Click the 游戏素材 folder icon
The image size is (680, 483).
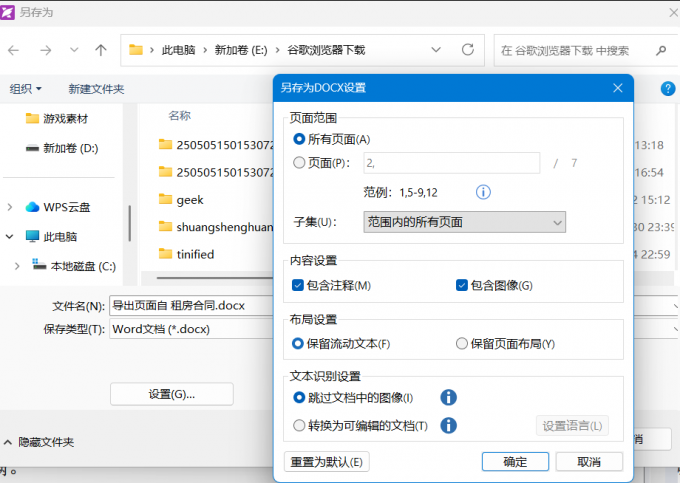(32, 118)
